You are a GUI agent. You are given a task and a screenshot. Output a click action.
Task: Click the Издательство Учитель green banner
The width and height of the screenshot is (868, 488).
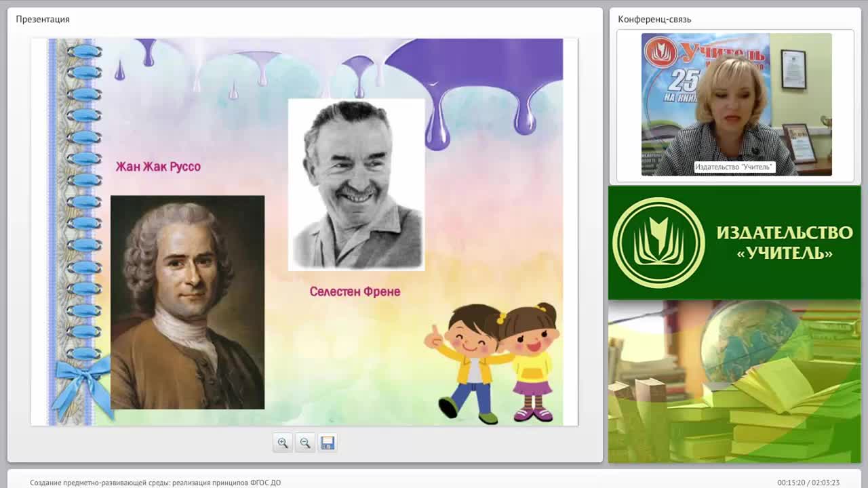[x=734, y=243]
